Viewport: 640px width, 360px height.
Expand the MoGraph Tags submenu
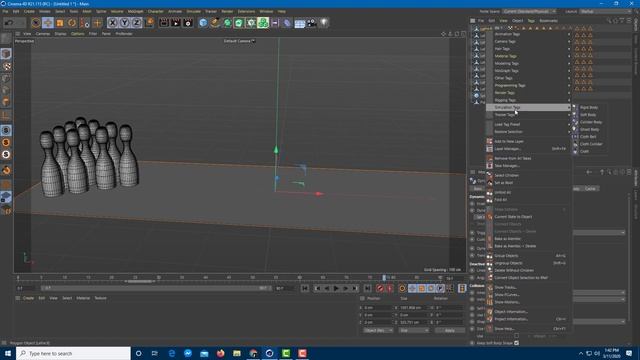pyautogui.click(x=528, y=71)
